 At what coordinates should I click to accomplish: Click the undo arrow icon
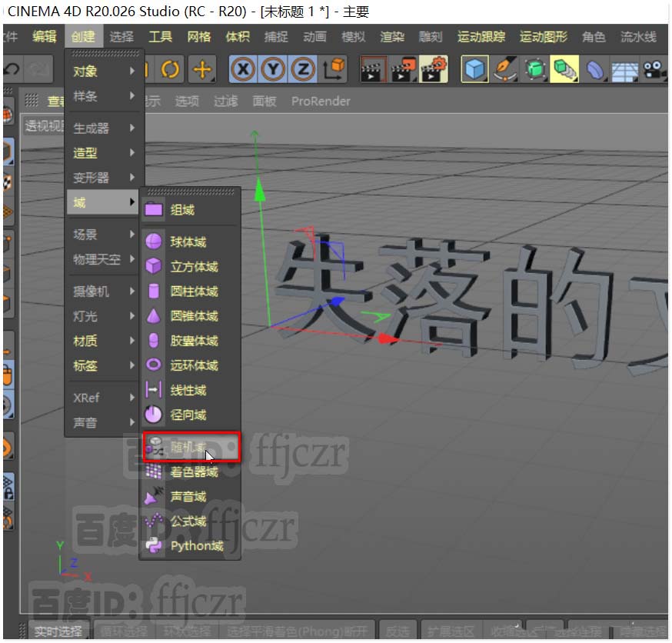(x=12, y=70)
